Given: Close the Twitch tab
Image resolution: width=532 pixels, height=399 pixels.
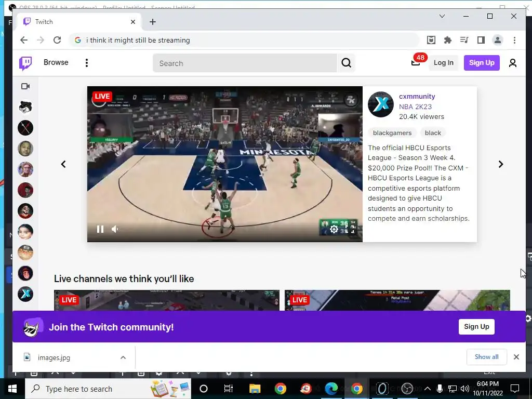Looking at the screenshot, I should 133,22.
